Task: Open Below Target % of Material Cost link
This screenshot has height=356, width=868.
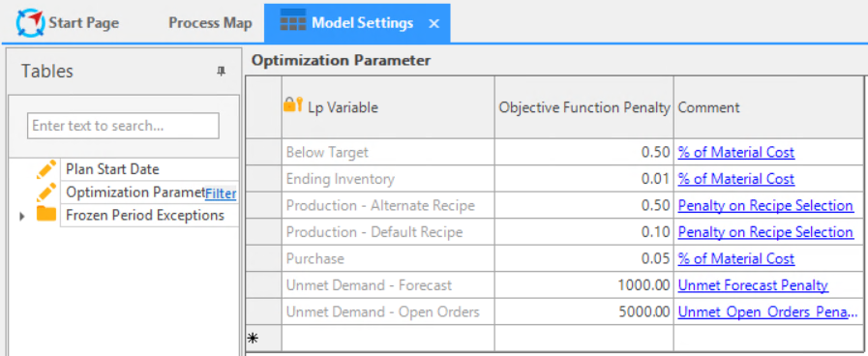Action: pos(736,152)
